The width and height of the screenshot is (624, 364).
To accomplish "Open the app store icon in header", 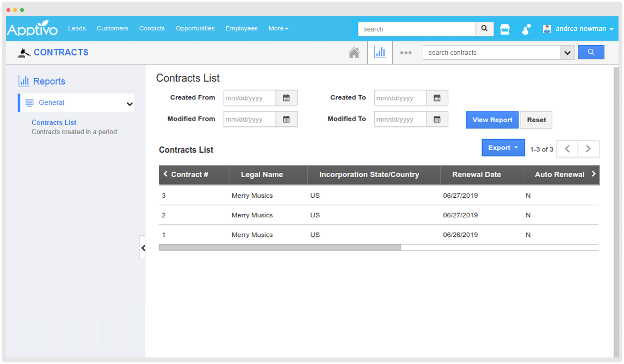I will 505,29.
